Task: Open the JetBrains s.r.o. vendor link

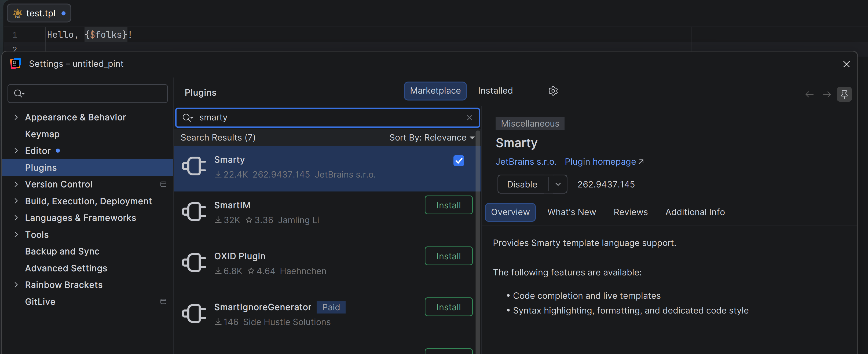Action: coord(526,162)
